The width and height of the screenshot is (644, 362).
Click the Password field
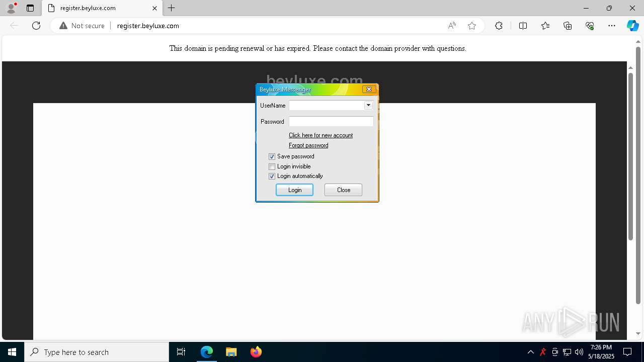click(331, 121)
